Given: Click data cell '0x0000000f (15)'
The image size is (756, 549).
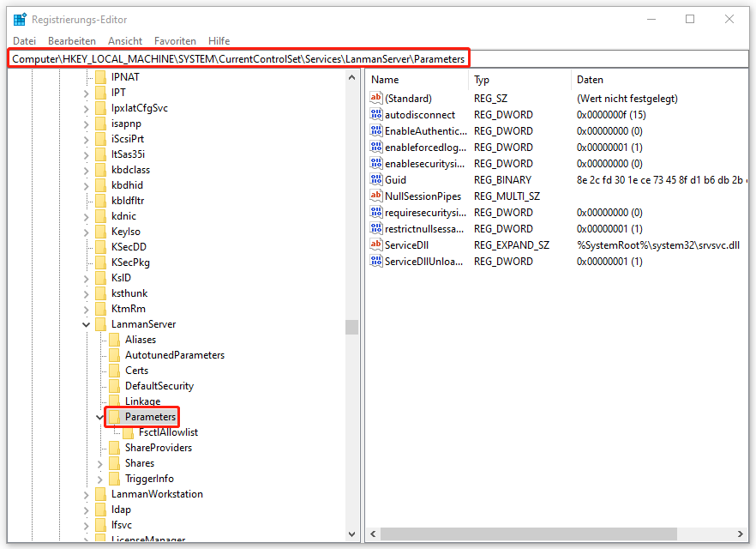Looking at the screenshot, I should tap(611, 115).
